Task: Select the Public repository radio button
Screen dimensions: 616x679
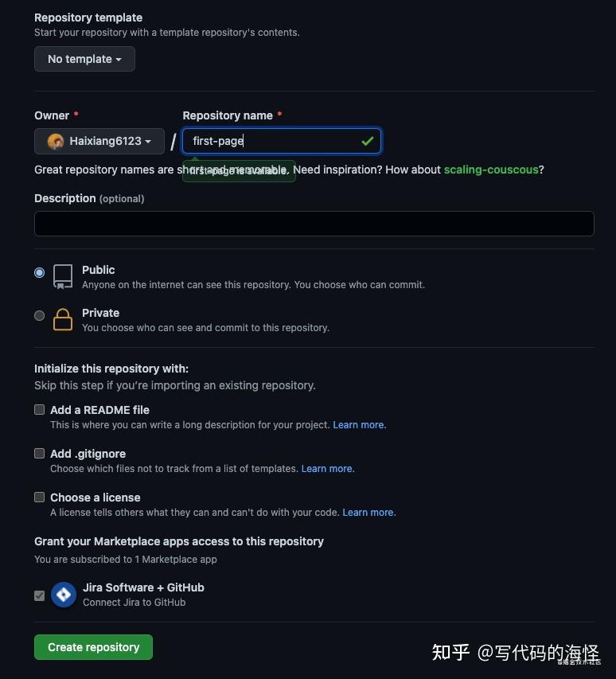Action: pyautogui.click(x=39, y=272)
